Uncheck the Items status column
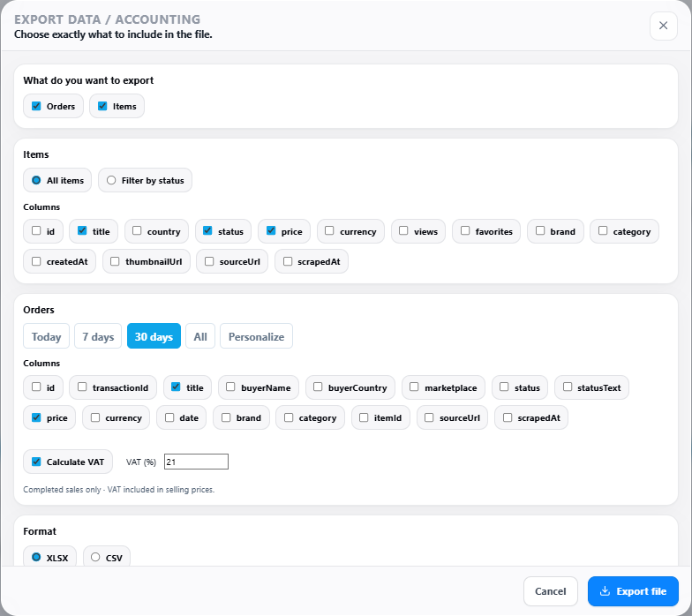 coord(207,231)
